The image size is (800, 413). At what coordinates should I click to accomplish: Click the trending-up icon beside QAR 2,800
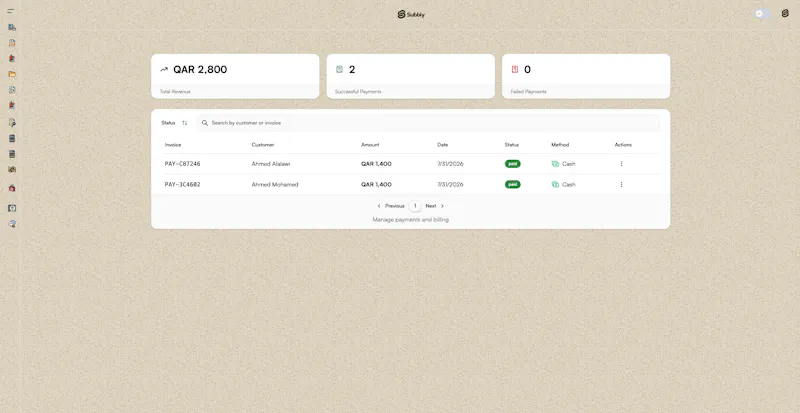click(x=164, y=69)
